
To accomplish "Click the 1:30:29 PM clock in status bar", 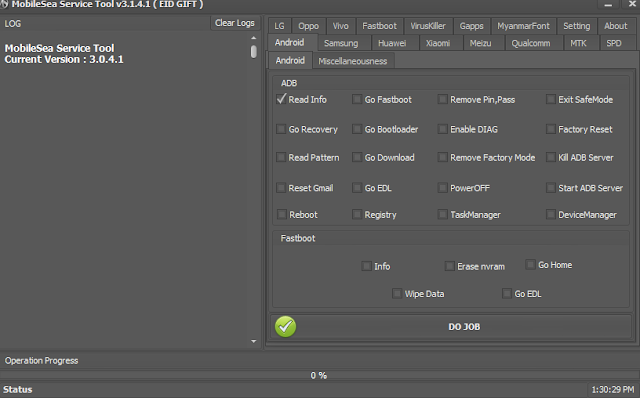I will (x=613, y=389).
